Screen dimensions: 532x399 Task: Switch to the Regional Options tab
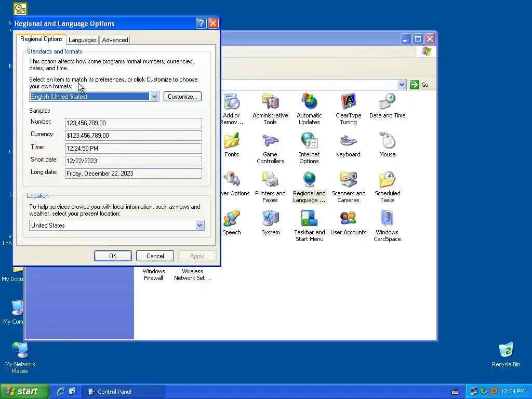click(x=42, y=39)
